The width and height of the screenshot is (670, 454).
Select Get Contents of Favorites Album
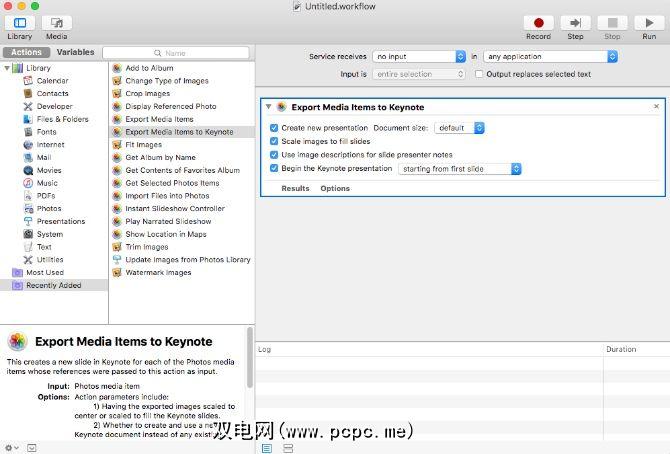click(182, 171)
